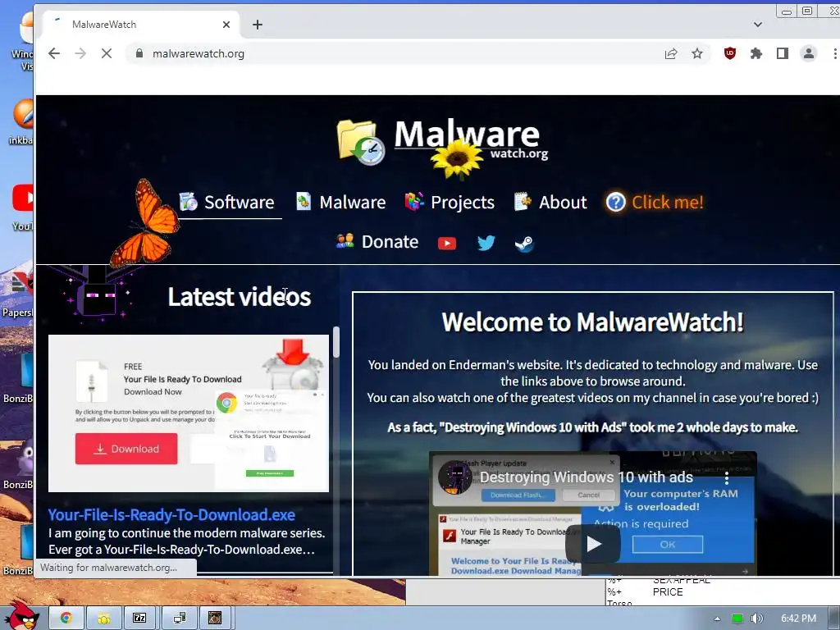This screenshot has height=630, width=840.
Task: Open the Chrome profile avatar
Action: 808,53
